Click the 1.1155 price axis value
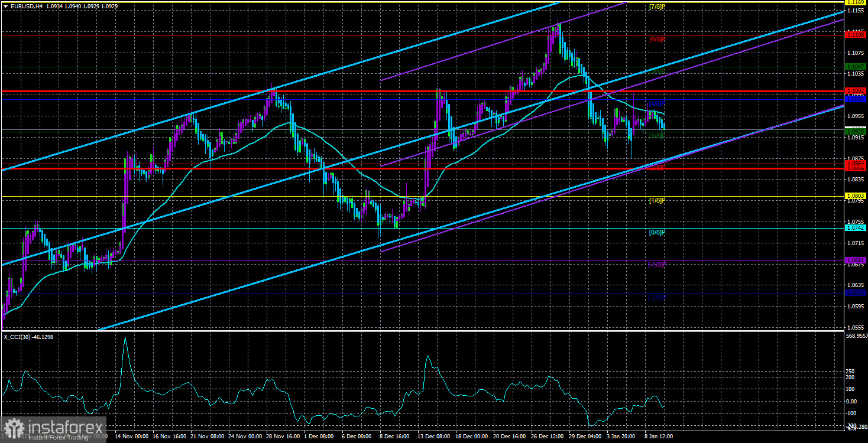The height and width of the screenshot is (443, 868). 856,11
